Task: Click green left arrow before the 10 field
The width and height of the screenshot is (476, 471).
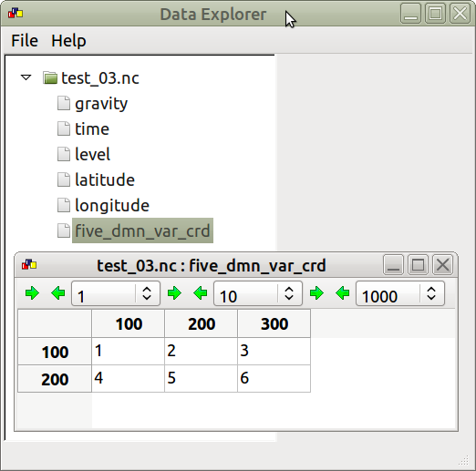Action: 201,293
